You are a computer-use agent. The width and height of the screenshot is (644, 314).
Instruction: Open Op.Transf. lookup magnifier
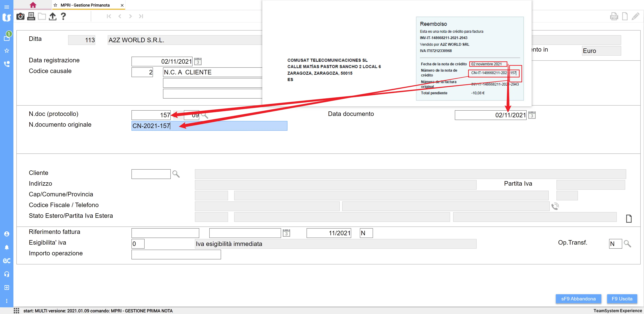coord(627,244)
